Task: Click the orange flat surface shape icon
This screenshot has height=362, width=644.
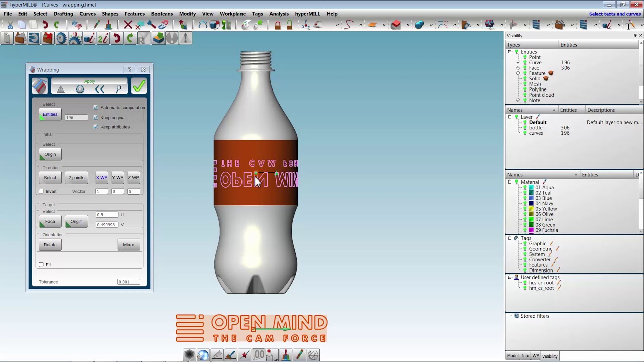Action: (x=372, y=24)
